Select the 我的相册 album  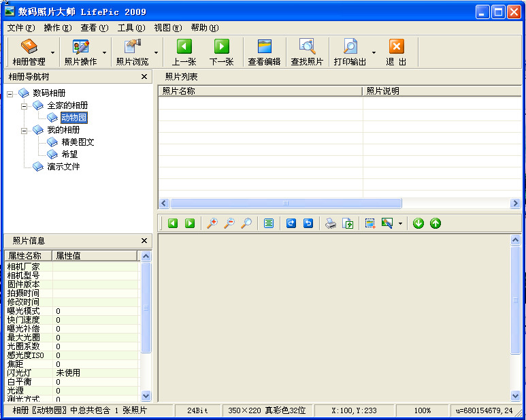pyautogui.click(x=63, y=130)
